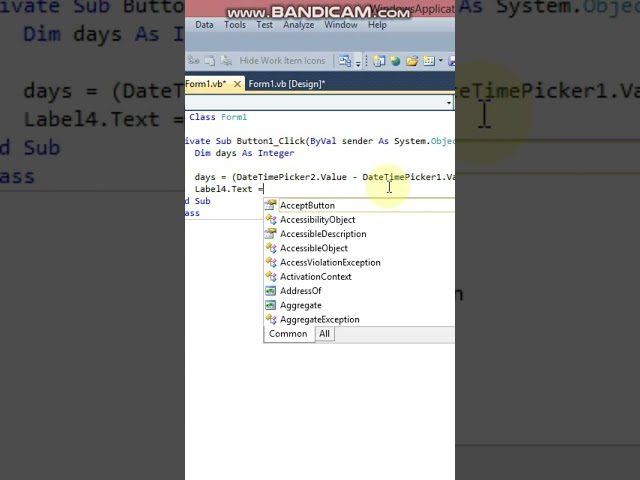Click the Button1_Click sub declaration
This screenshot has width=640, height=480.
pyautogui.click(x=320, y=141)
